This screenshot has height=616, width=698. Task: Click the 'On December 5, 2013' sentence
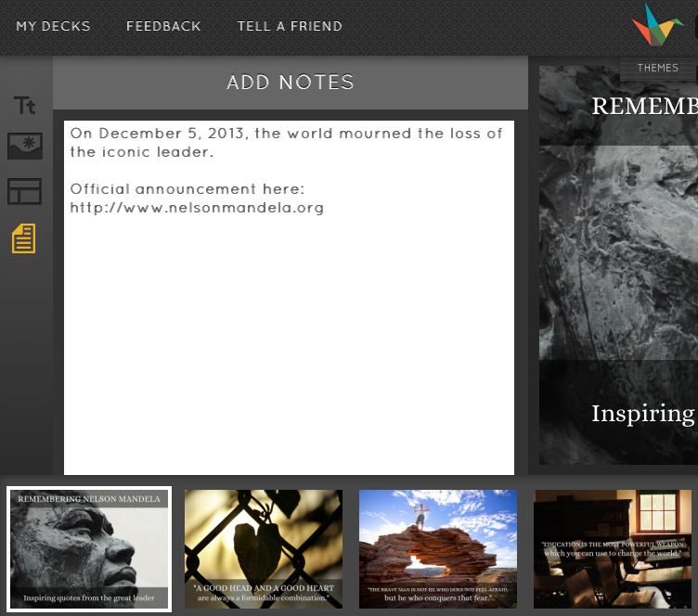[x=286, y=142]
